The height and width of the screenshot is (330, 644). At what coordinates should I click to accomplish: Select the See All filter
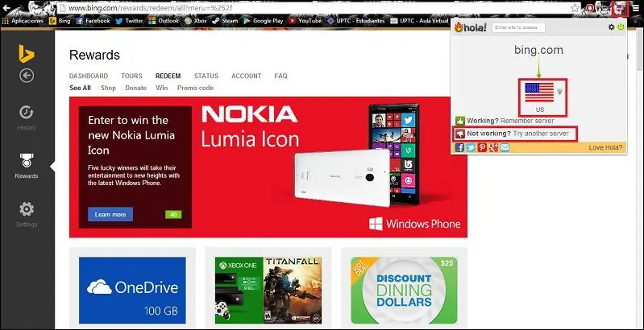click(80, 88)
